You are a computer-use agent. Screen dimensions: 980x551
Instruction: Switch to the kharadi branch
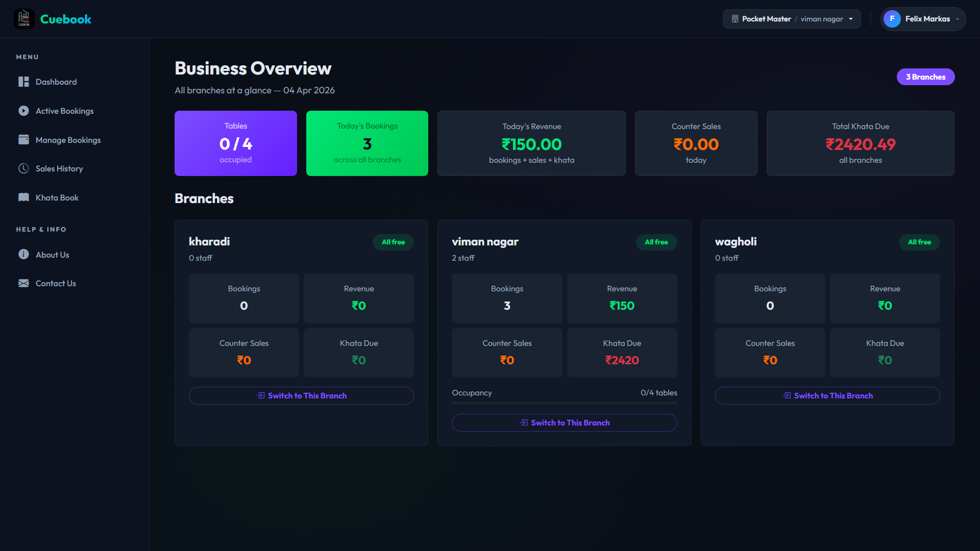tap(301, 395)
